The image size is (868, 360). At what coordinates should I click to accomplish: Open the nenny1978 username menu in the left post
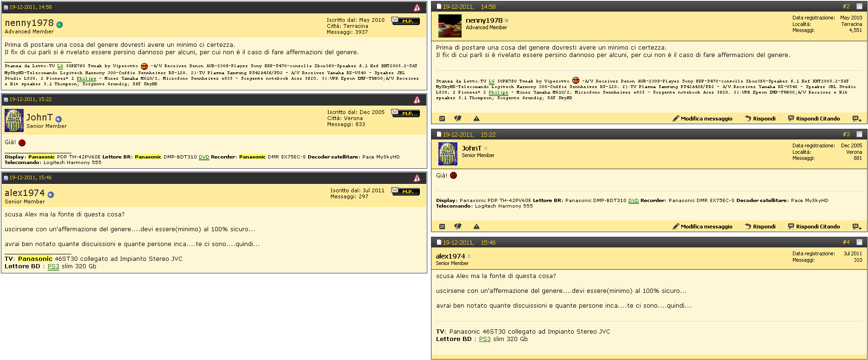click(29, 23)
